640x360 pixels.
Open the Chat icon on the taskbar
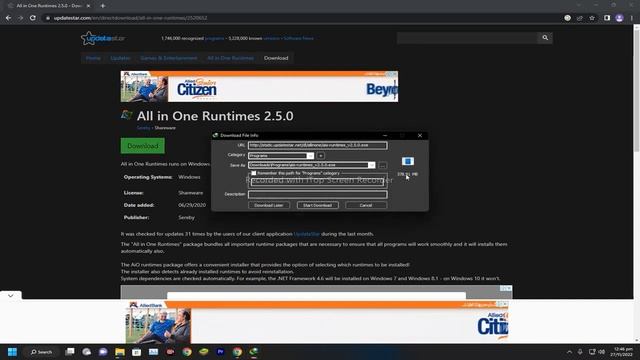103,352
